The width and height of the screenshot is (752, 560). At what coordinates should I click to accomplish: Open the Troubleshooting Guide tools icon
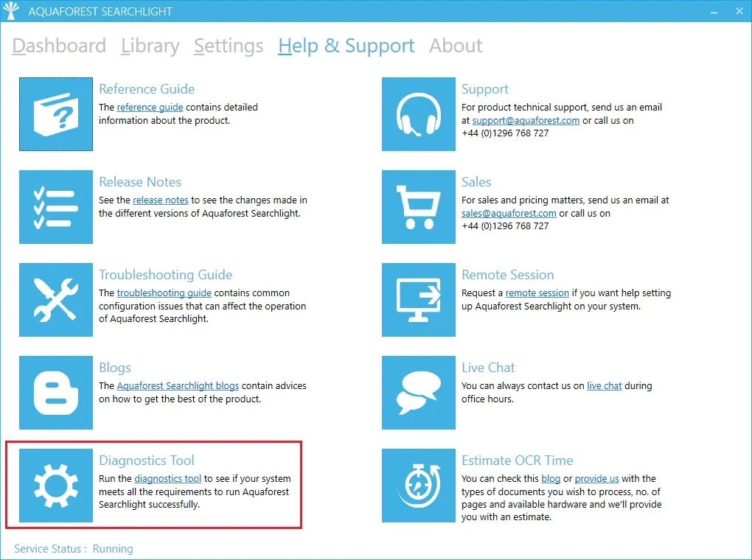56,300
